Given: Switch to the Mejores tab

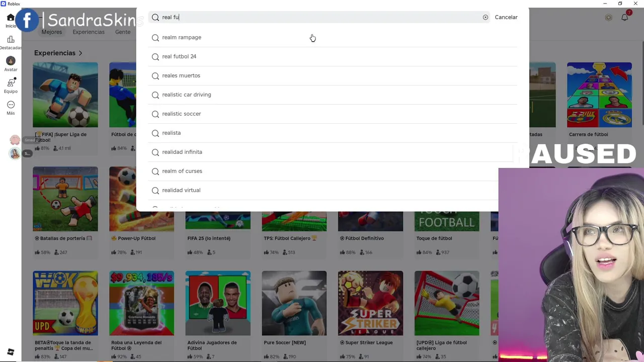Looking at the screenshot, I should click(52, 32).
